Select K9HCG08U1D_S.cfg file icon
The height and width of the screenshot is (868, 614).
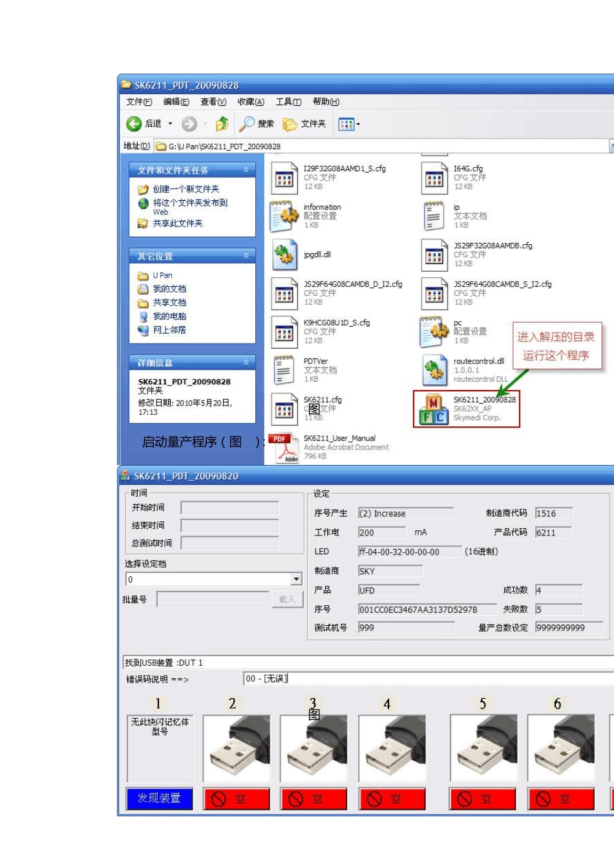click(x=284, y=332)
